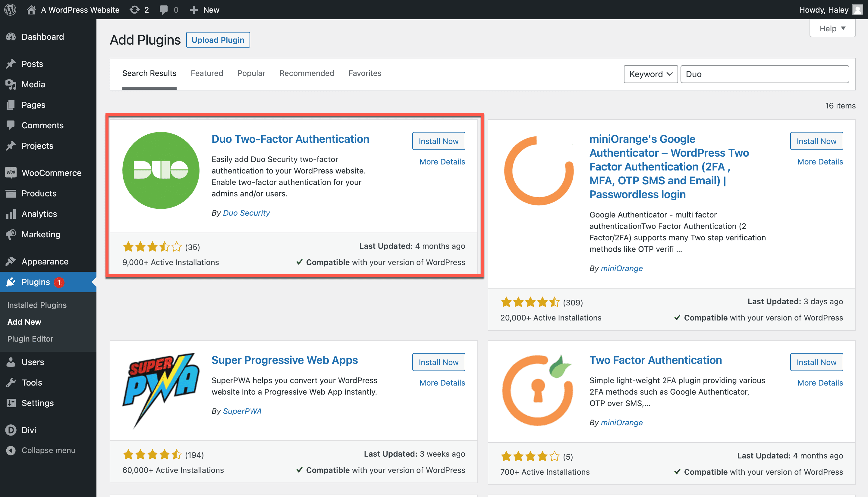
Task: Open the updates icon showing 2
Action: coord(139,10)
